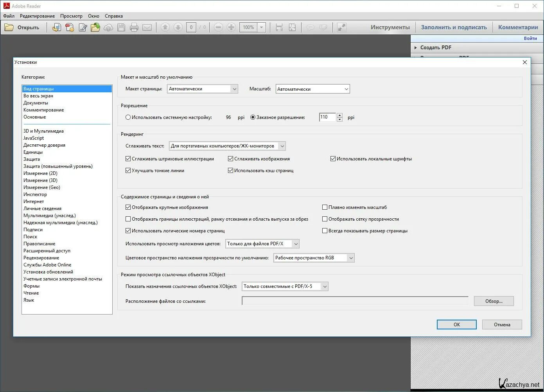Open Заполнить и подписать pane
The width and height of the screenshot is (544, 392).
point(454,27)
